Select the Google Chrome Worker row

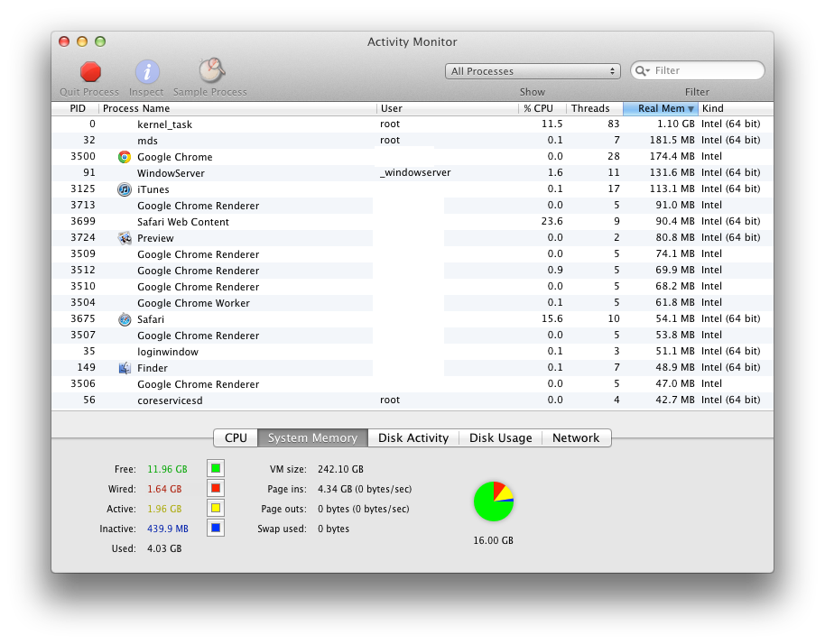(x=412, y=303)
